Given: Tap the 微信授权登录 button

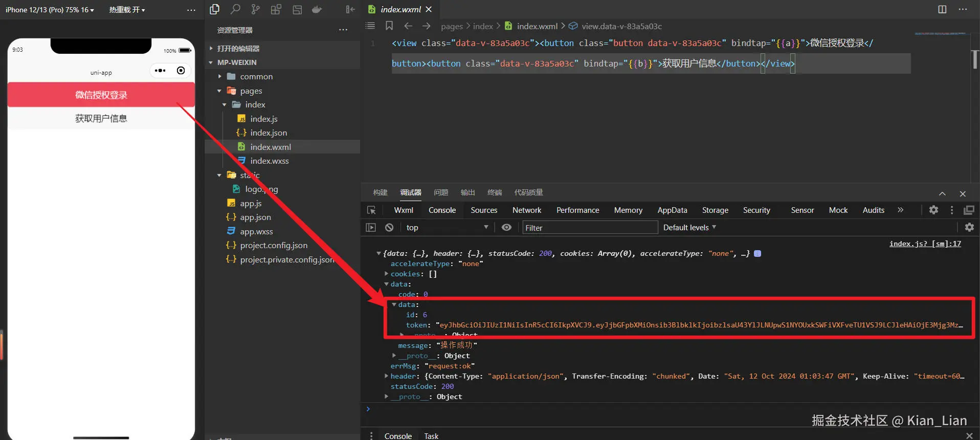Looking at the screenshot, I should tap(101, 95).
